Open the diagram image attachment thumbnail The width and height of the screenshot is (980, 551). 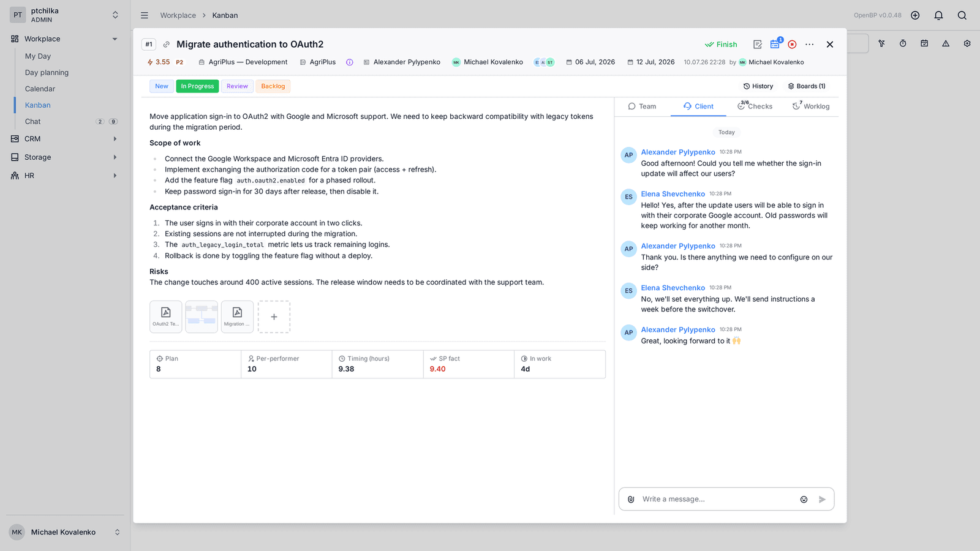[202, 317]
